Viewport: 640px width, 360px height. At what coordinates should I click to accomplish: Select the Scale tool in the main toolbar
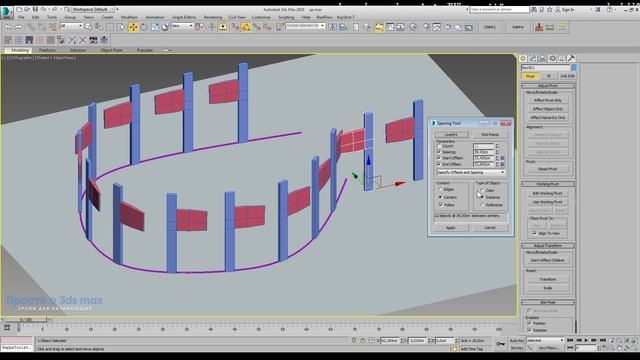pos(155,27)
